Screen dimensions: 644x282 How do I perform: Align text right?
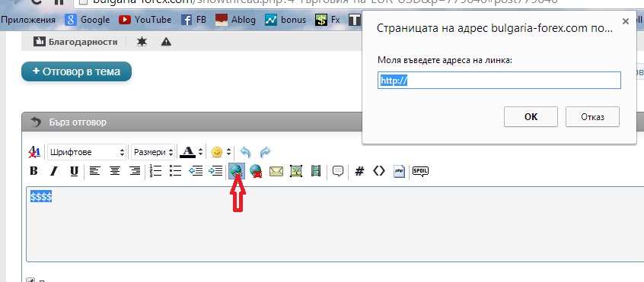[135, 171]
